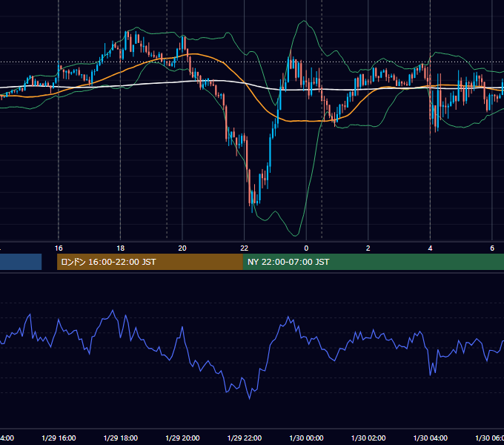Image resolution: width=504 pixels, height=445 pixels.
Task: Click the 1/30 02:00 time label
Action: [368, 438]
